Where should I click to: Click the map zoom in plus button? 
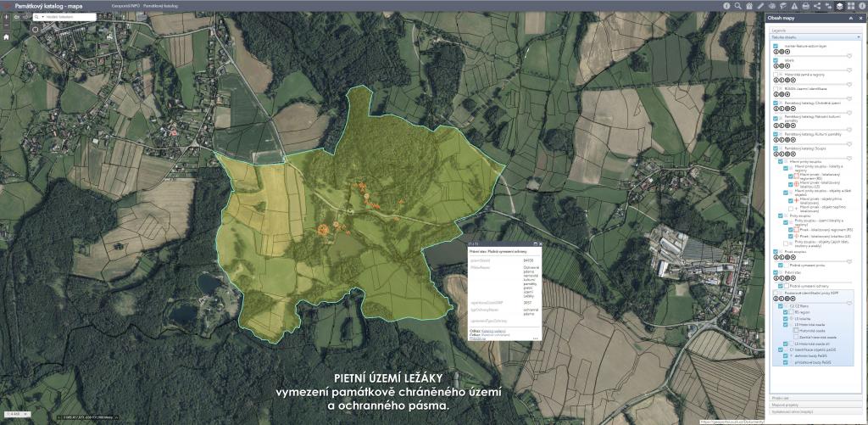(6, 16)
